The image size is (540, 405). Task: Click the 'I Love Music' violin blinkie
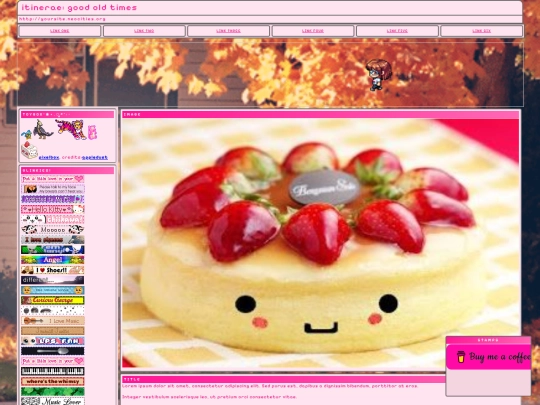[52, 321]
